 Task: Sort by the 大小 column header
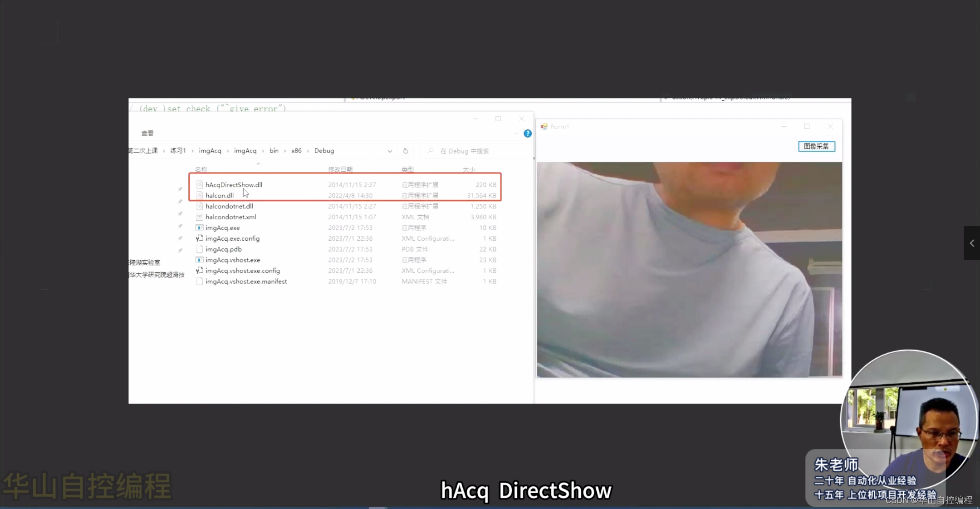point(469,169)
